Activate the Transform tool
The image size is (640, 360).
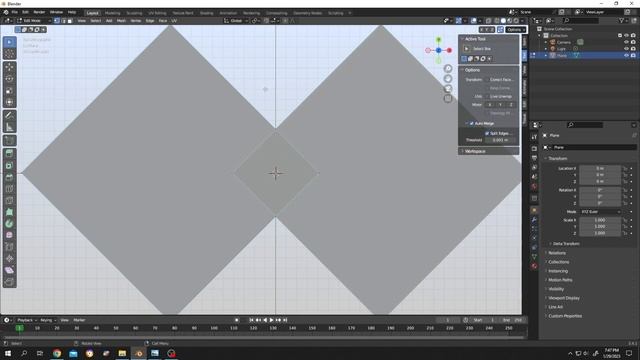tap(9, 102)
